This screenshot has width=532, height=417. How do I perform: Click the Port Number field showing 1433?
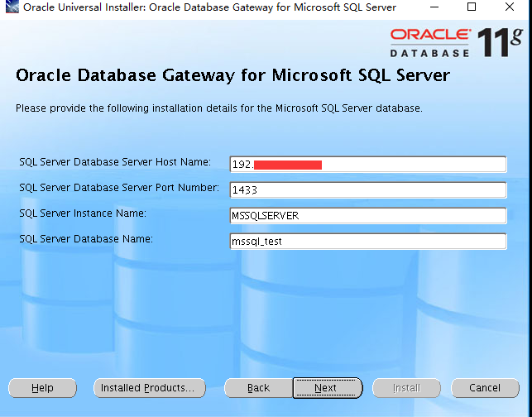(x=367, y=189)
